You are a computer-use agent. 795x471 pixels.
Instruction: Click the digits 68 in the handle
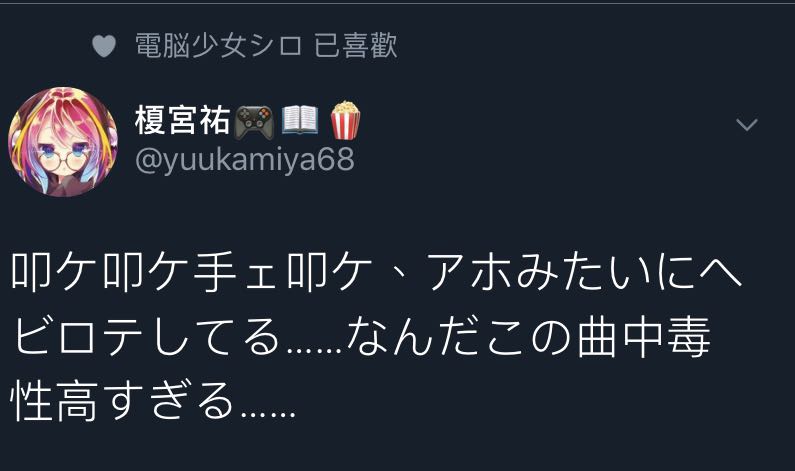click(x=337, y=158)
